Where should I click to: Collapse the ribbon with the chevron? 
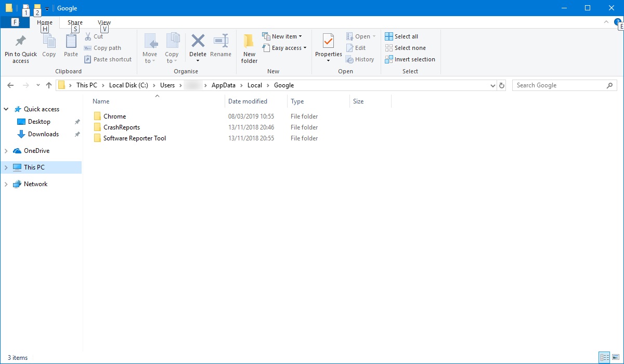606,22
